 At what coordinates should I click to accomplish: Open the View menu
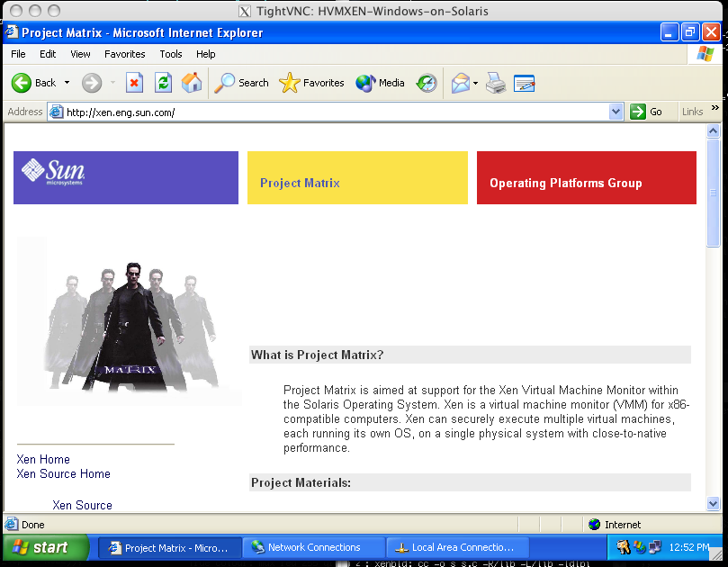tap(81, 54)
